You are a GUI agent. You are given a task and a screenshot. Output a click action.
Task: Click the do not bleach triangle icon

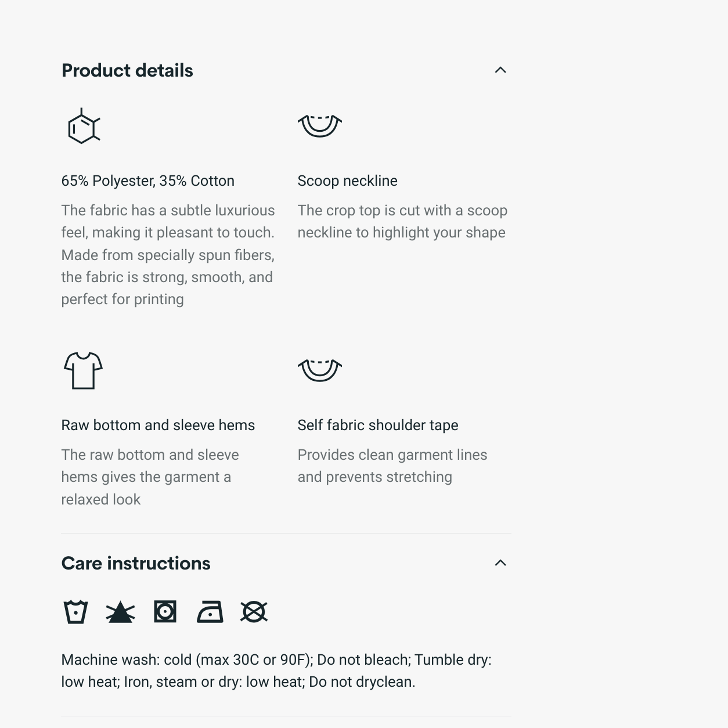pos(120,612)
